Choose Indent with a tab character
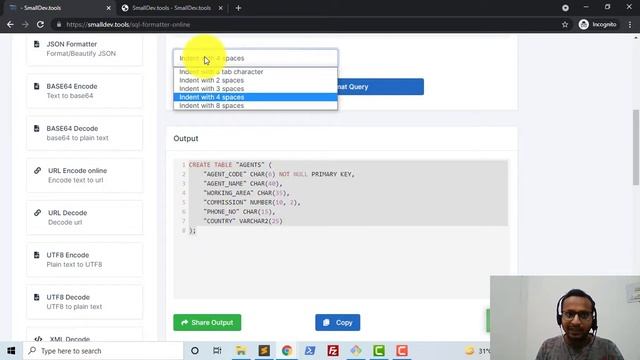Image resolution: width=640 pixels, height=360 pixels. (x=256, y=72)
